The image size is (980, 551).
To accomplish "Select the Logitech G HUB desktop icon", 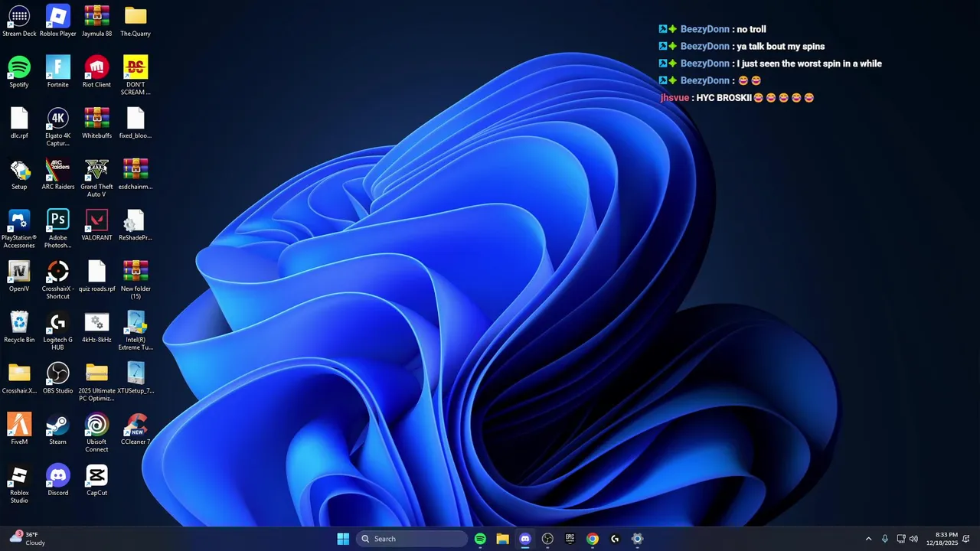I will 58,331.
